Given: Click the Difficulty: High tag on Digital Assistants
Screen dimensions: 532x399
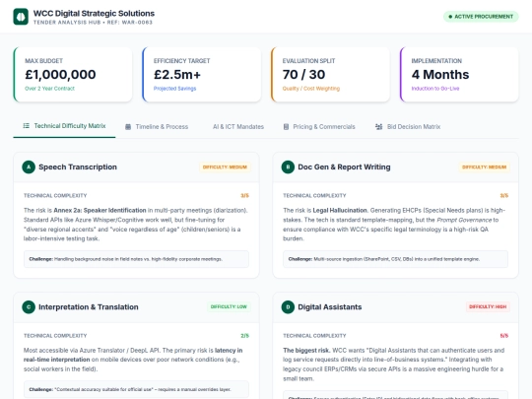Looking at the screenshot, I should coord(488,306).
